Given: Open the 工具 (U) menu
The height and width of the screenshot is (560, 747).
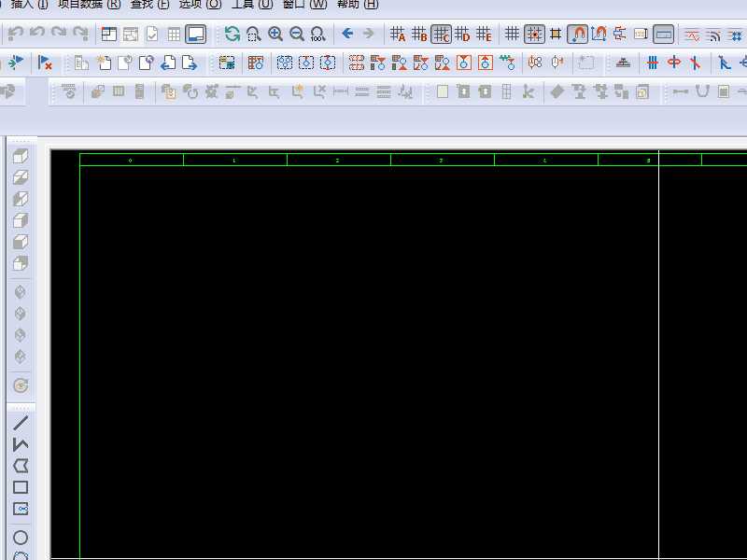Looking at the screenshot, I should [x=252, y=5].
